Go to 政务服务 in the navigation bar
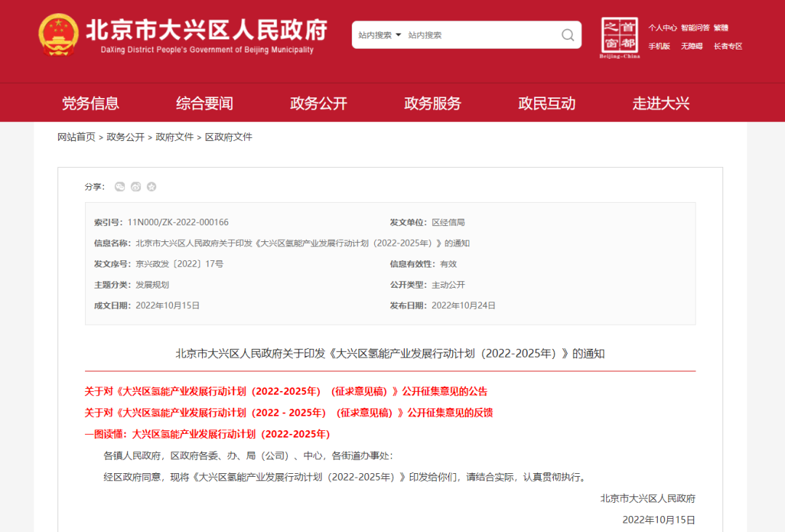This screenshot has width=785, height=532. 432,103
